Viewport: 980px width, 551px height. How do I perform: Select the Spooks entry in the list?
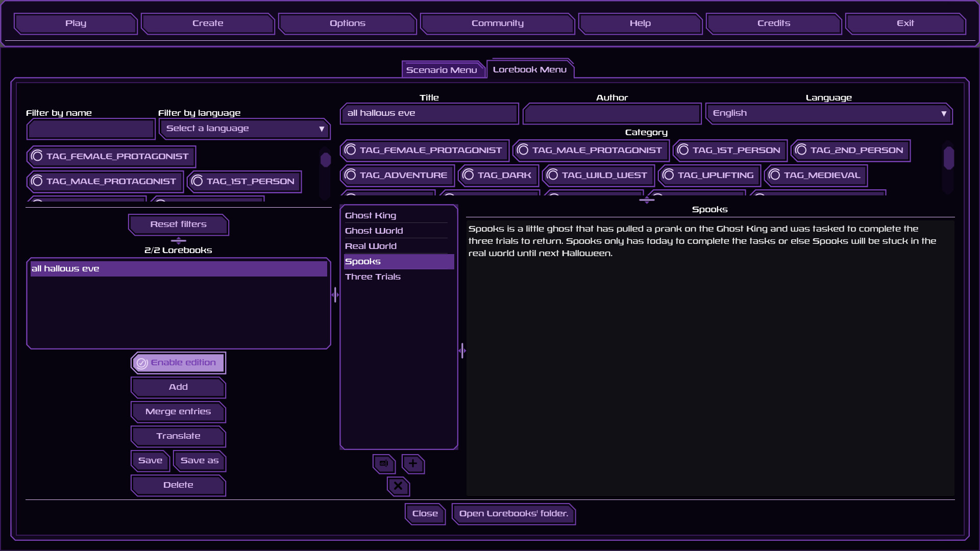[x=399, y=261]
